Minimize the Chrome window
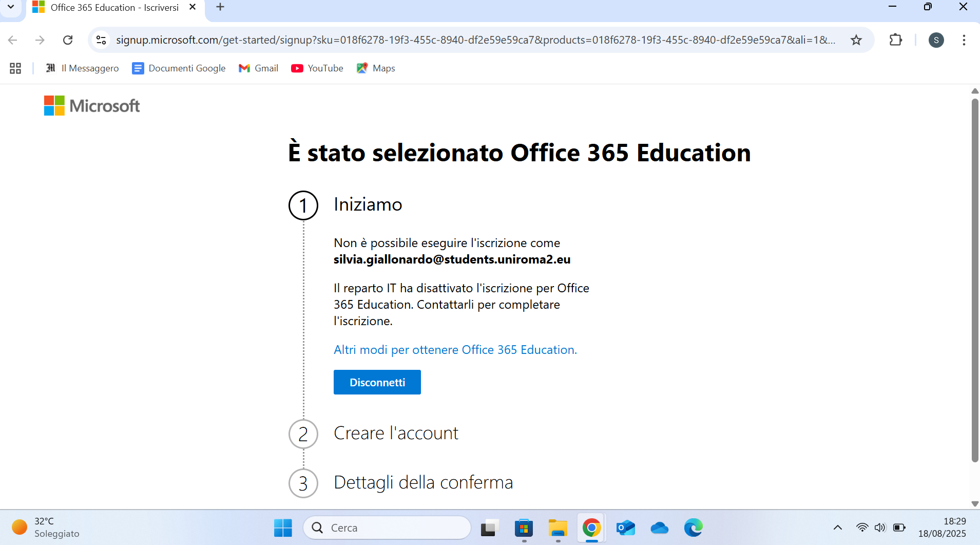 tap(893, 7)
